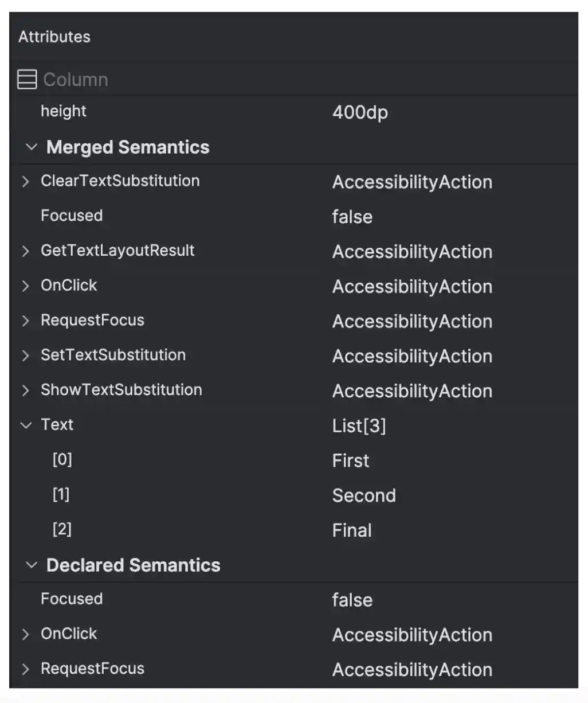This screenshot has width=588, height=703.
Task: Expand the SetTextSubstitution action
Action: coord(26,356)
